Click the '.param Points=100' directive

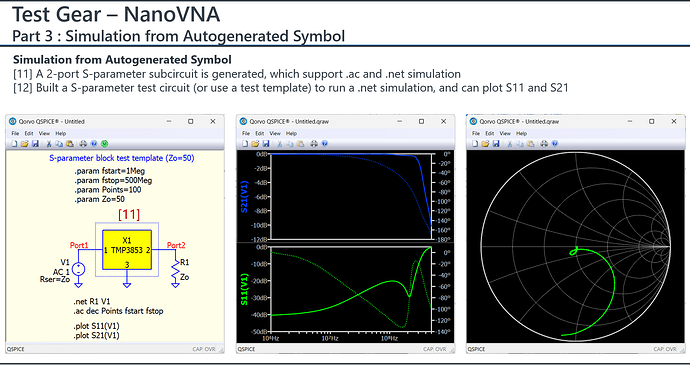108,190
